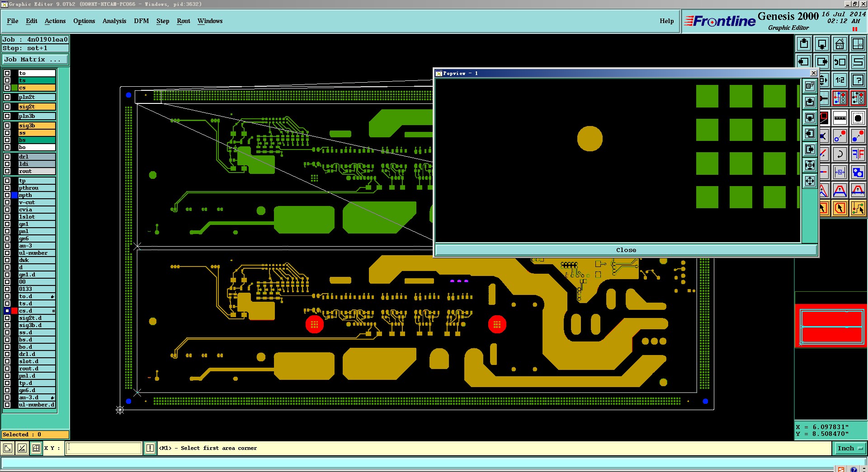Click the Step: set+1 label
The image size is (868, 472).
point(35,48)
